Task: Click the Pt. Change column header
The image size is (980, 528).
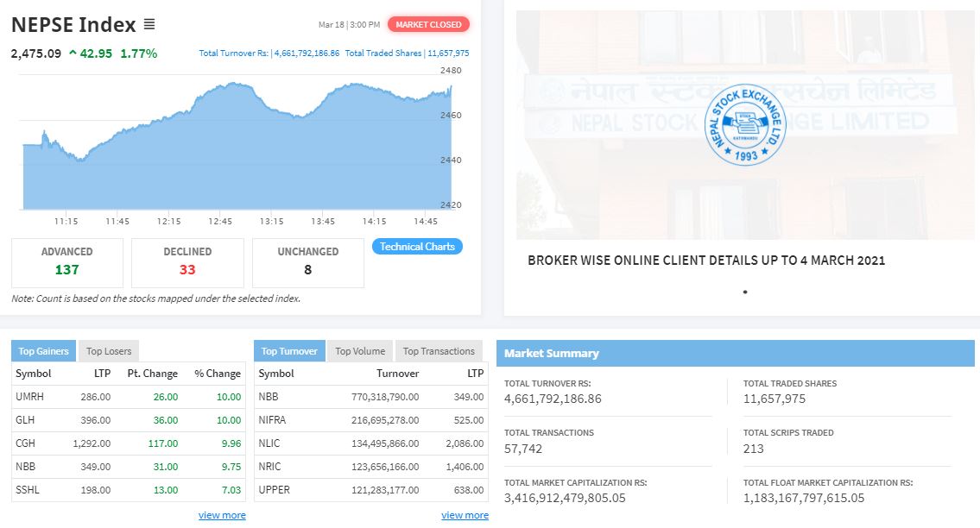Action: click(153, 374)
